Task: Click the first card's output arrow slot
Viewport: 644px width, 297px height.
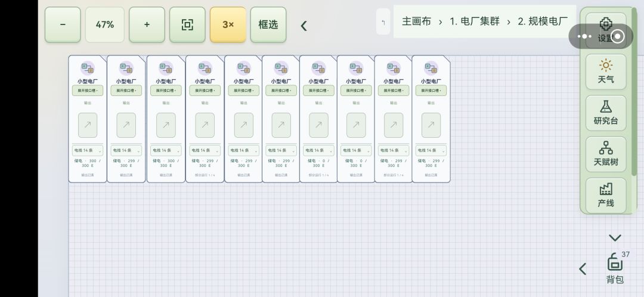Action: click(x=88, y=125)
